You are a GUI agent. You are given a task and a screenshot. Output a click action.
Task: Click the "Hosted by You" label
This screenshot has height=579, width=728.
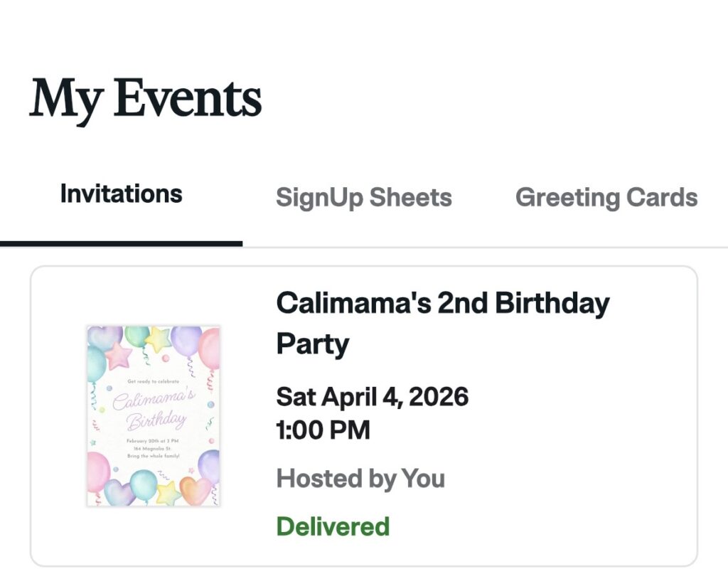click(x=360, y=478)
